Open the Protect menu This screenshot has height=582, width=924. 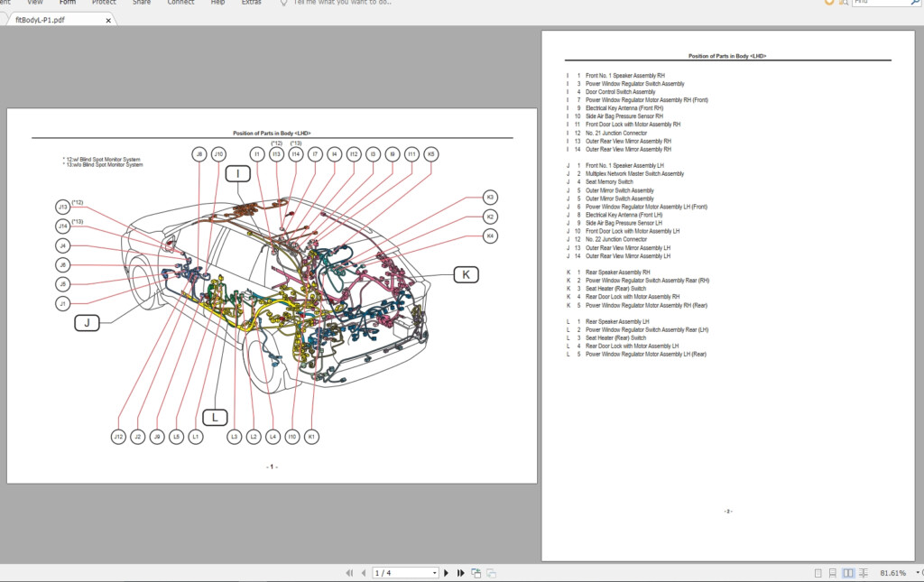click(104, 3)
